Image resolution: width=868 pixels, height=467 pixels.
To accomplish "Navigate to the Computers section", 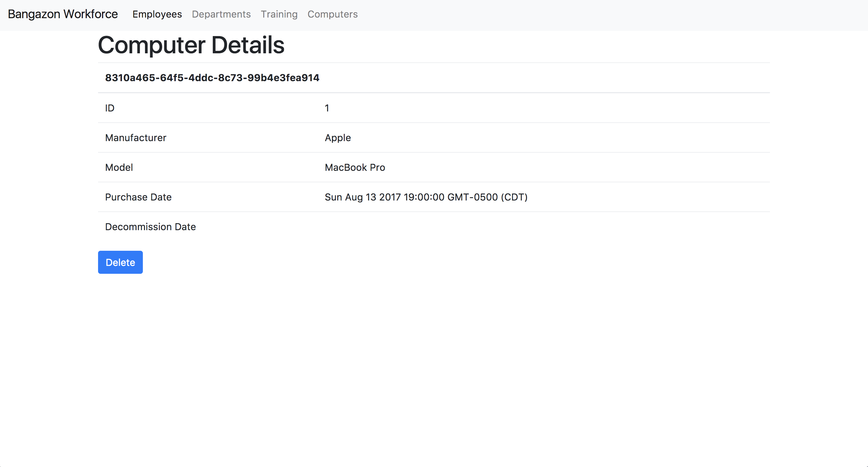I will click(x=333, y=14).
